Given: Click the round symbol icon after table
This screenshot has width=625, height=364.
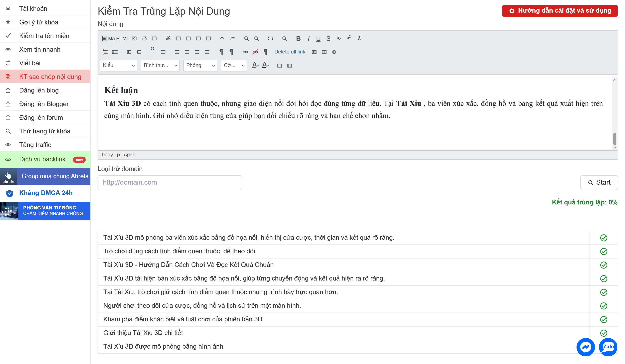Looking at the screenshot, I should pos(334,52).
